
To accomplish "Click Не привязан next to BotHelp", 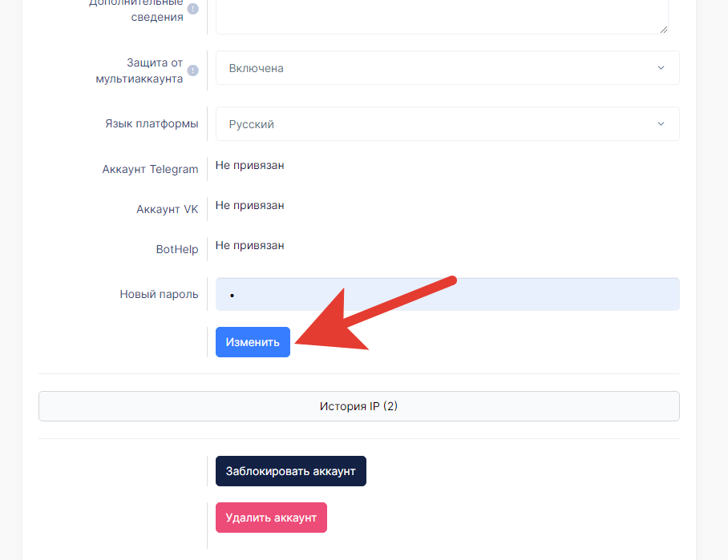I will click(x=249, y=246).
